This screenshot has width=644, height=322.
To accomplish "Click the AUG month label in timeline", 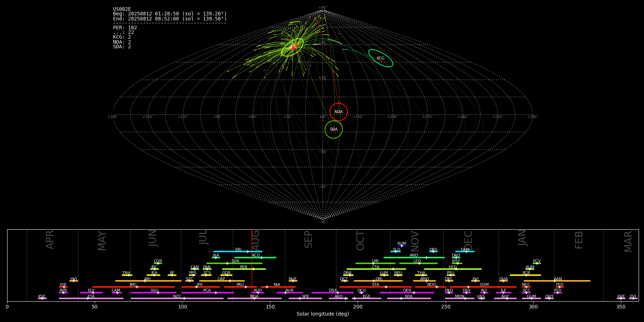I will click(255, 240).
